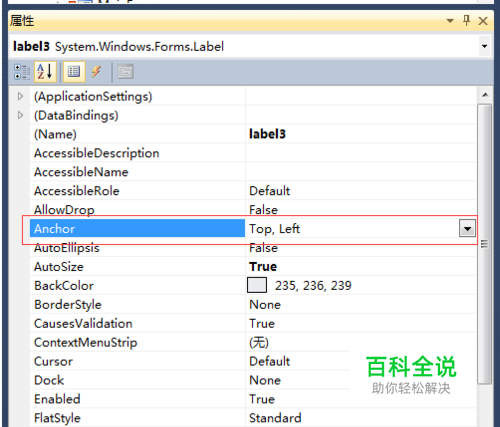This screenshot has height=427, width=500.
Task: Select the AutoSize property
Action: [59, 267]
